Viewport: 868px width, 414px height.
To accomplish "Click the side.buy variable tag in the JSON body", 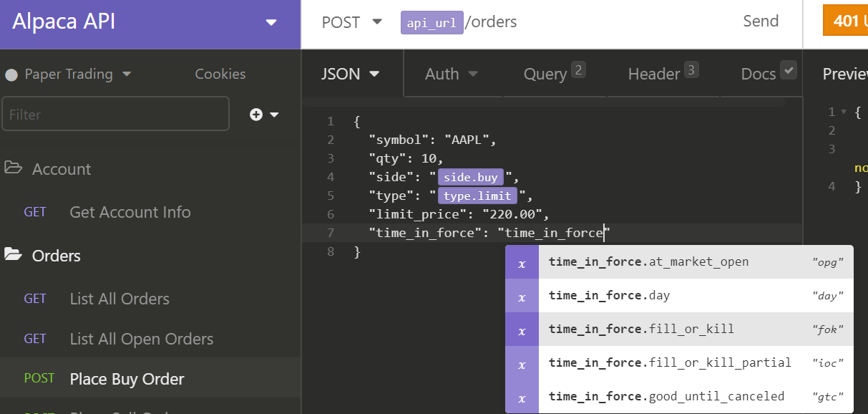I will tap(470, 177).
